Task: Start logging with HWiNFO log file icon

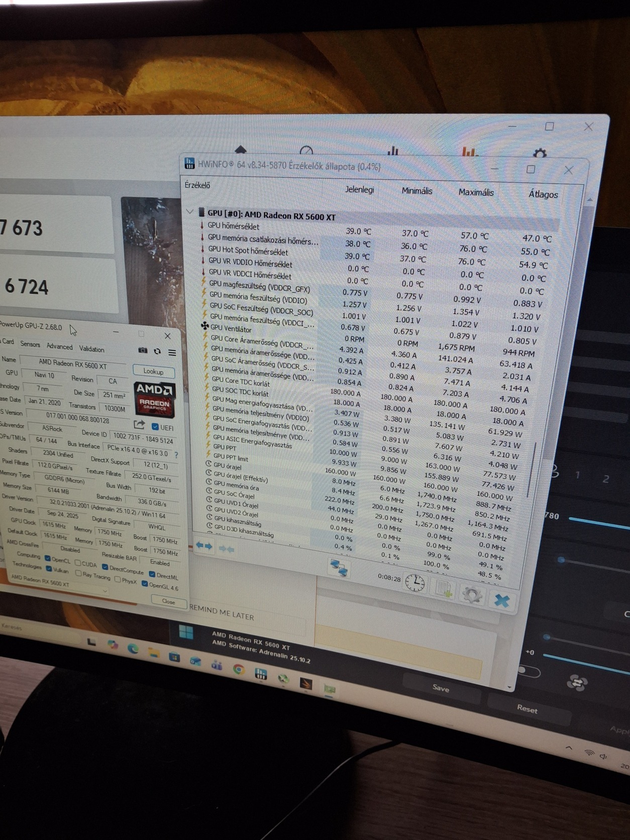Action: 444,588
